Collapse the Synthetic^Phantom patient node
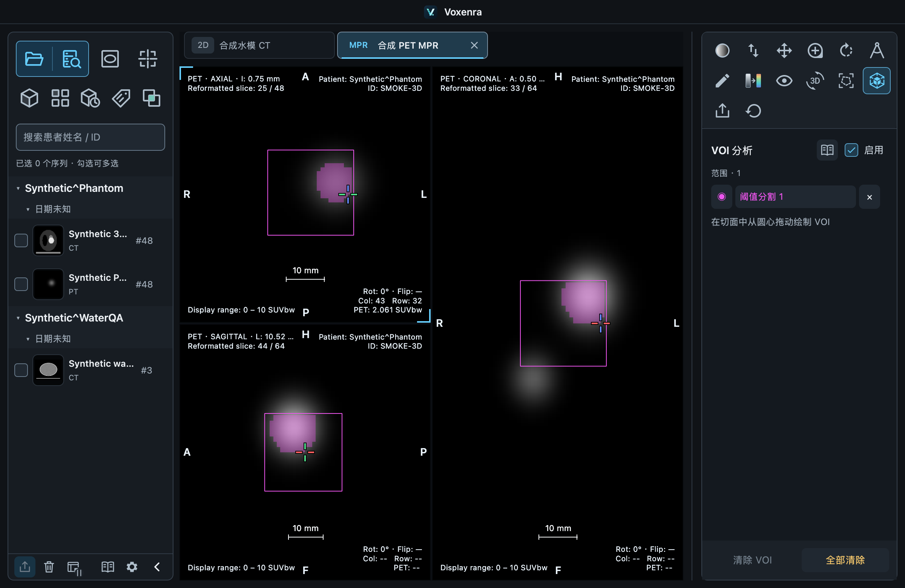Screen dimensions: 905x588 18,188
